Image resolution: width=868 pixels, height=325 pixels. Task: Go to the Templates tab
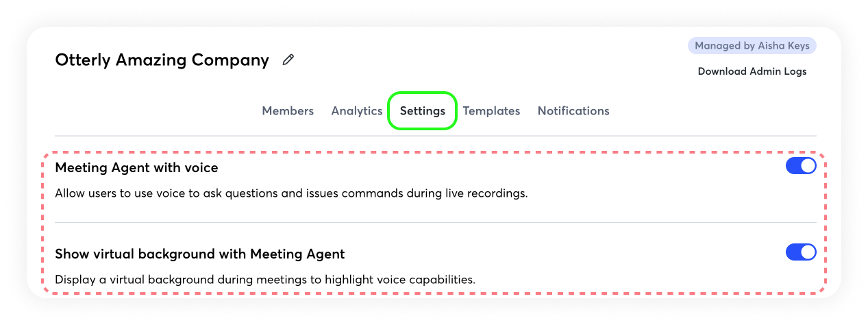[491, 111]
